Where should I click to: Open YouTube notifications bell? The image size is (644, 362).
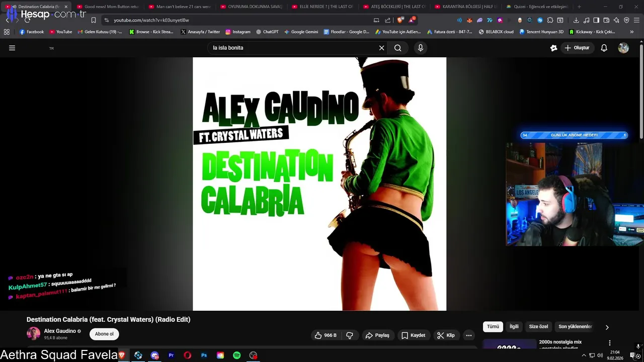click(604, 48)
